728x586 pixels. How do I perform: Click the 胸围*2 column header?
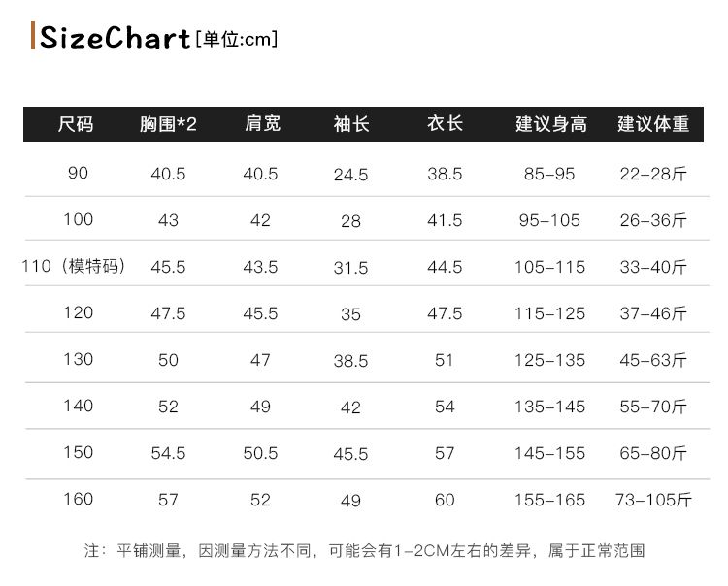pyautogui.click(x=168, y=124)
